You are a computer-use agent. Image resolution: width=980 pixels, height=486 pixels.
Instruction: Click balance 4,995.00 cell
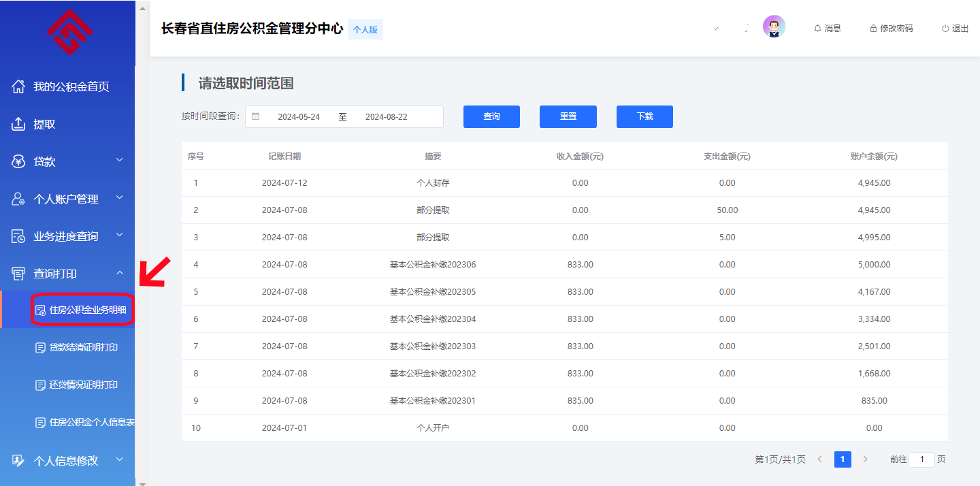point(874,238)
